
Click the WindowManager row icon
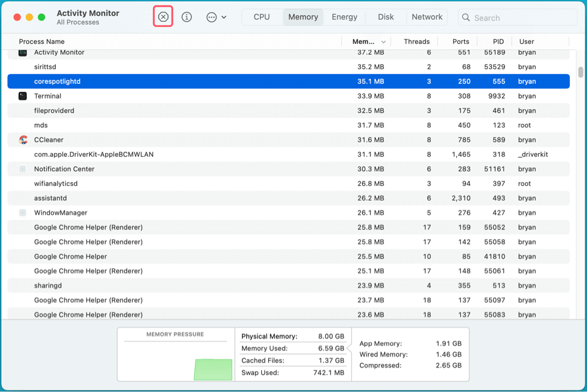[23, 213]
